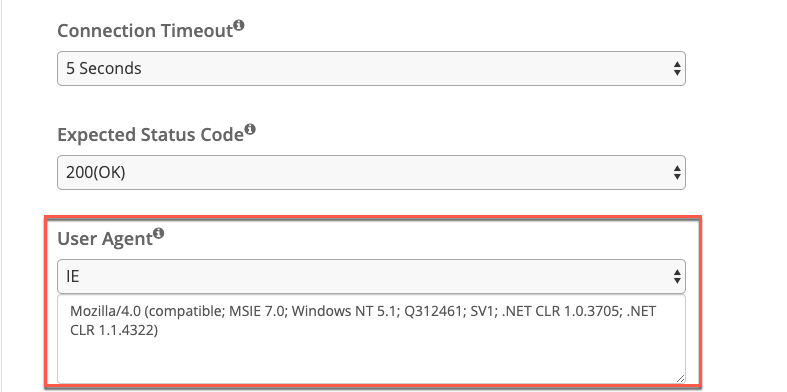This screenshot has height=392, width=787.
Task: Click the info icon beside User Agent
Action: tap(159, 233)
